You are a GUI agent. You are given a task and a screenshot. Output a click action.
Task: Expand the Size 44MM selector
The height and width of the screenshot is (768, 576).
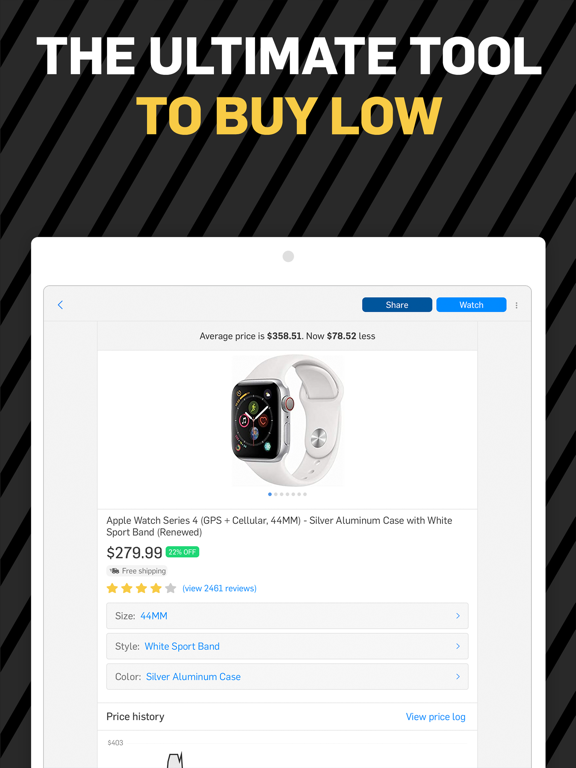pos(287,616)
